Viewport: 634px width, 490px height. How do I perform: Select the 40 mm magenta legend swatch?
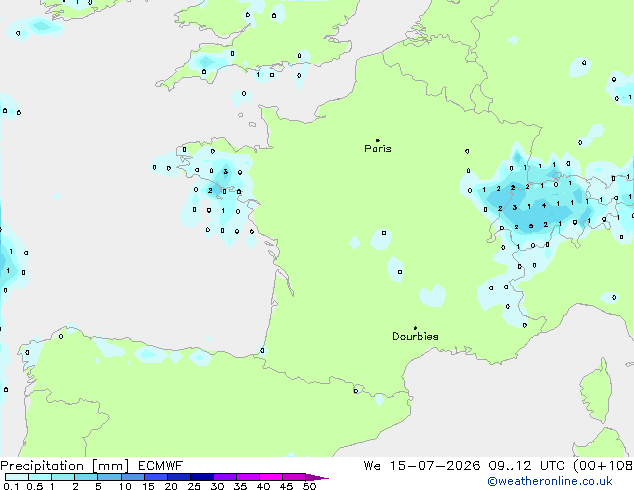(x=271, y=477)
